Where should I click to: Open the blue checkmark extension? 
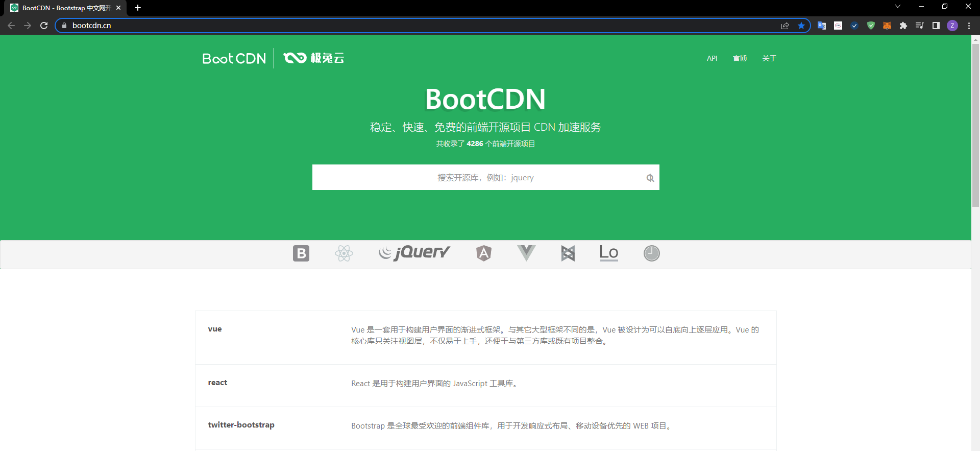point(854,26)
